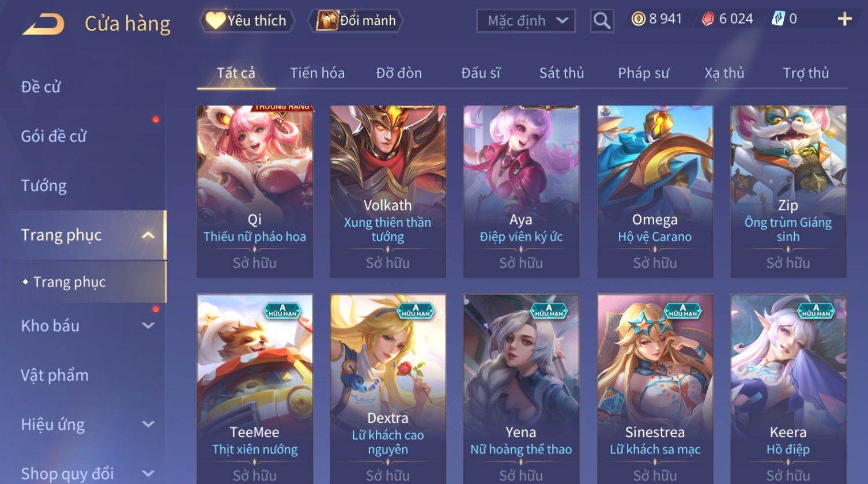Expand the Hiệu ứng sidebar section
This screenshot has height=484, width=868.
click(148, 424)
